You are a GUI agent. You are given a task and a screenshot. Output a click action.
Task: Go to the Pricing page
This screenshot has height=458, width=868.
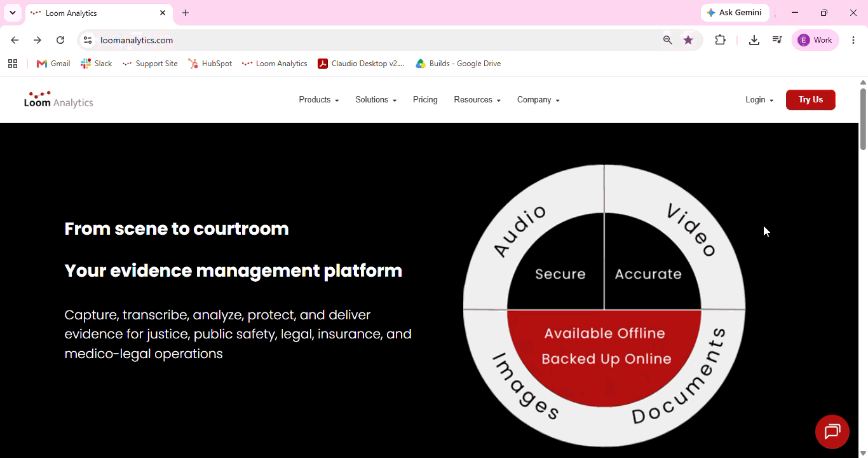(x=425, y=100)
